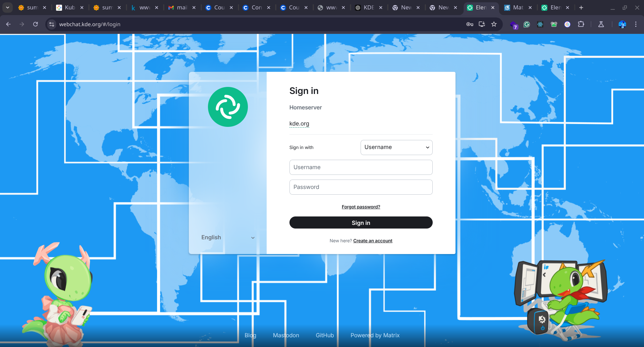Open the saved passwords key icon
Viewport: 644px width, 347px height.
470,24
